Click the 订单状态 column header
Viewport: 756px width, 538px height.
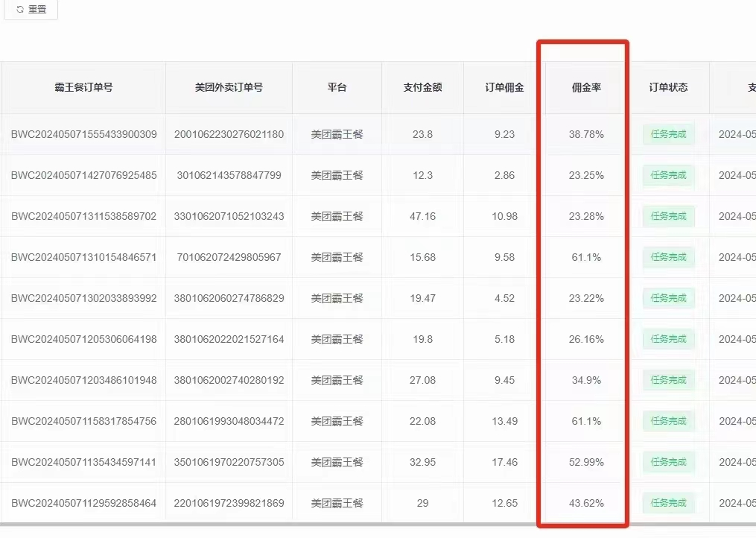pyautogui.click(x=668, y=87)
